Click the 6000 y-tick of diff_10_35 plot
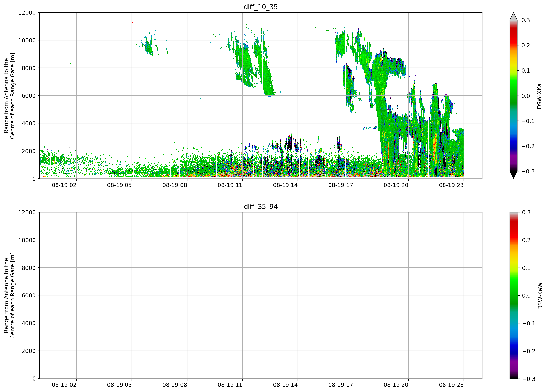Screen dimensions: 547x392 (29, 96)
